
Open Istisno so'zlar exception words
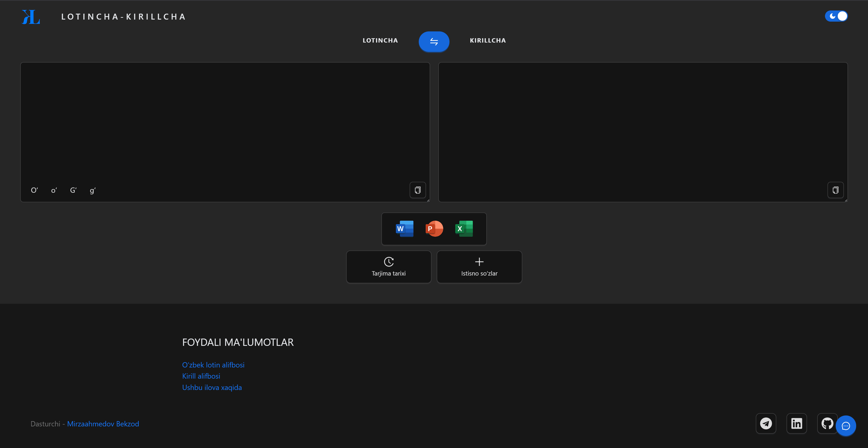pyautogui.click(x=479, y=267)
